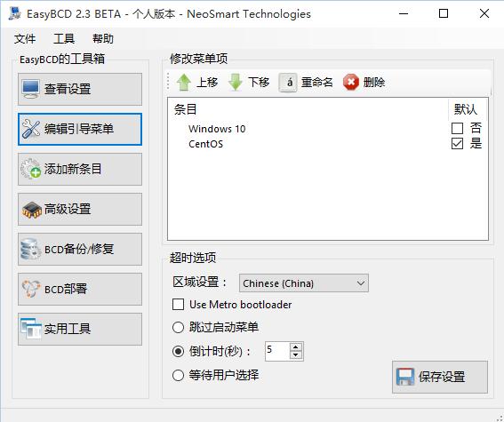This screenshot has height=422, width=504.
Task: Select 跳过启动菜单 radio option
Action: pyautogui.click(x=178, y=328)
